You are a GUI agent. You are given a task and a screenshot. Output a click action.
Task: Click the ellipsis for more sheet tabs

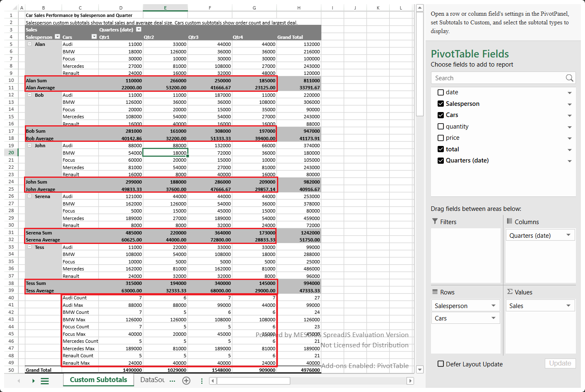(x=172, y=380)
